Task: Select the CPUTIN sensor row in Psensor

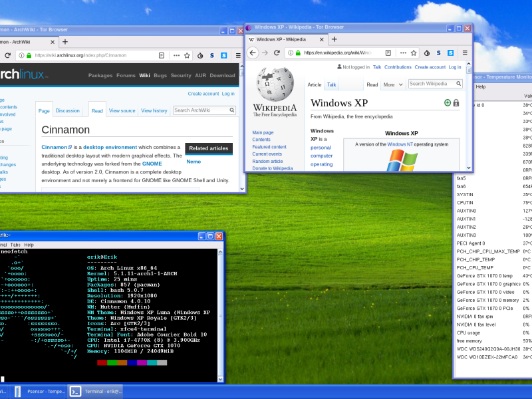Action: pyautogui.click(x=493, y=203)
